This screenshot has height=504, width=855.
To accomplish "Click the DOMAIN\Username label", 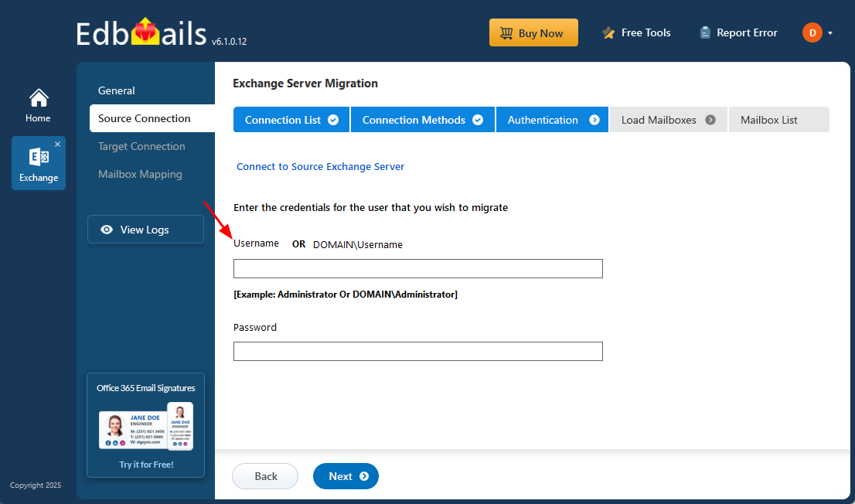I will (x=358, y=245).
